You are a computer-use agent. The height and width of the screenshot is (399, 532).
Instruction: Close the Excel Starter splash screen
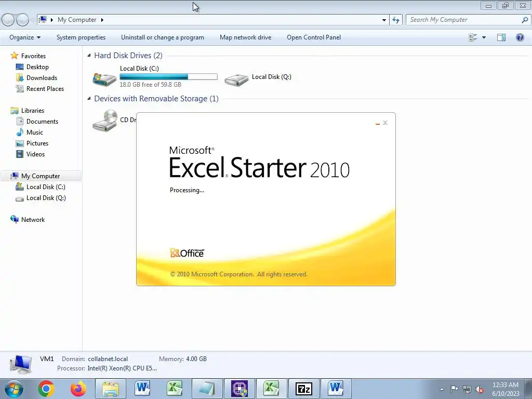tap(385, 123)
